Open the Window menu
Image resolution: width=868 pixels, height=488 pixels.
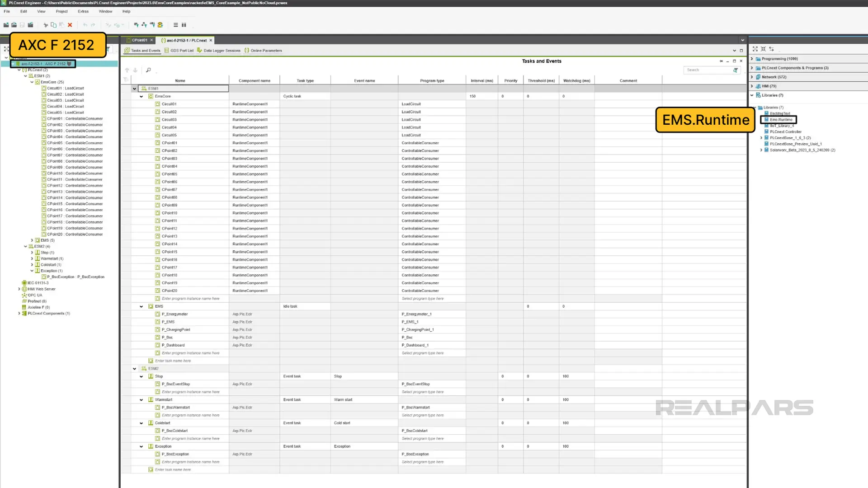click(x=105, y=11)
